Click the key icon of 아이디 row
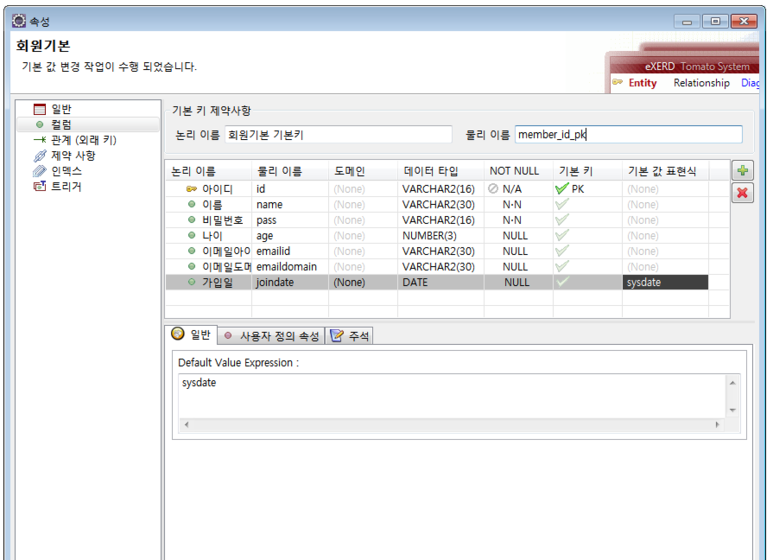 (191, 189)
